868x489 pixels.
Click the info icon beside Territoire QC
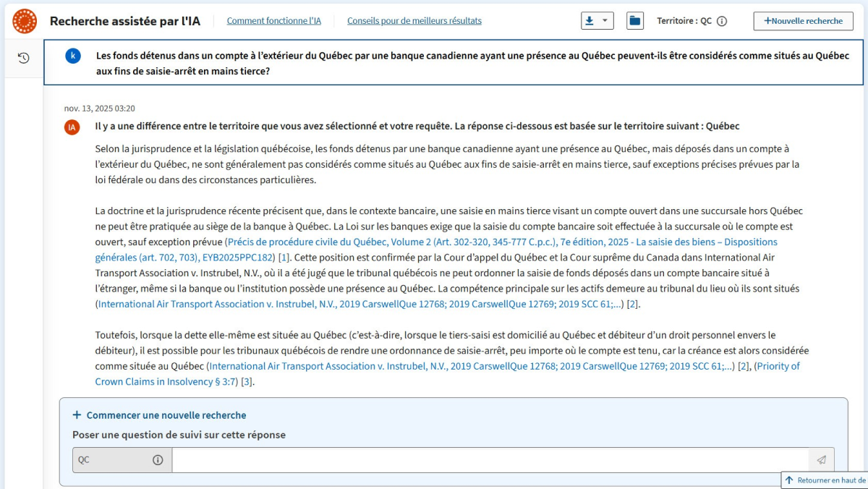(721, 22)
